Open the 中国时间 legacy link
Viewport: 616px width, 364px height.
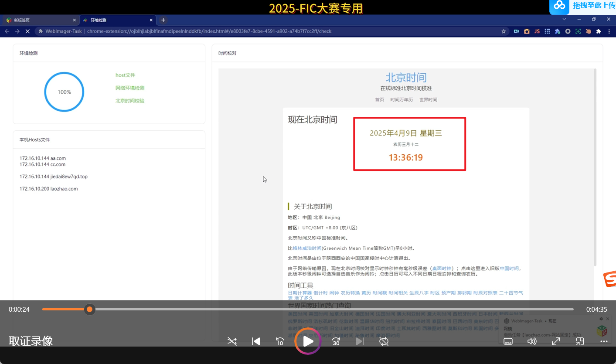[x=509, y=269]
